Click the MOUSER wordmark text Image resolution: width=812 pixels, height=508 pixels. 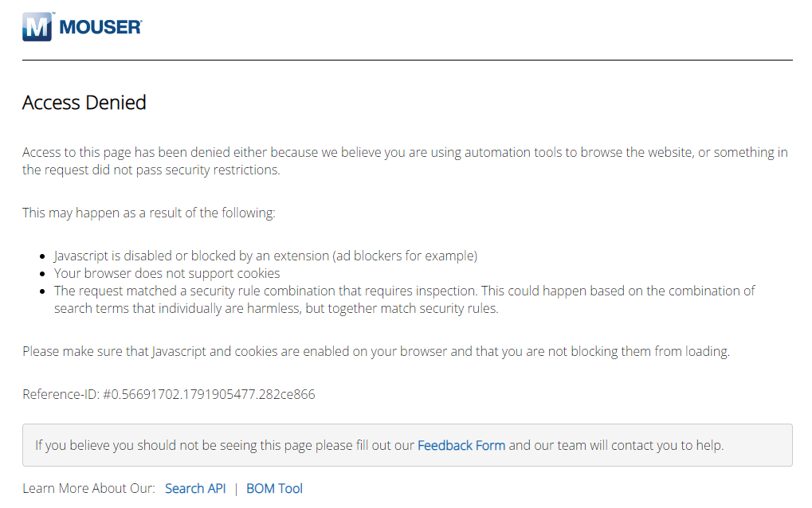point(100,27)
